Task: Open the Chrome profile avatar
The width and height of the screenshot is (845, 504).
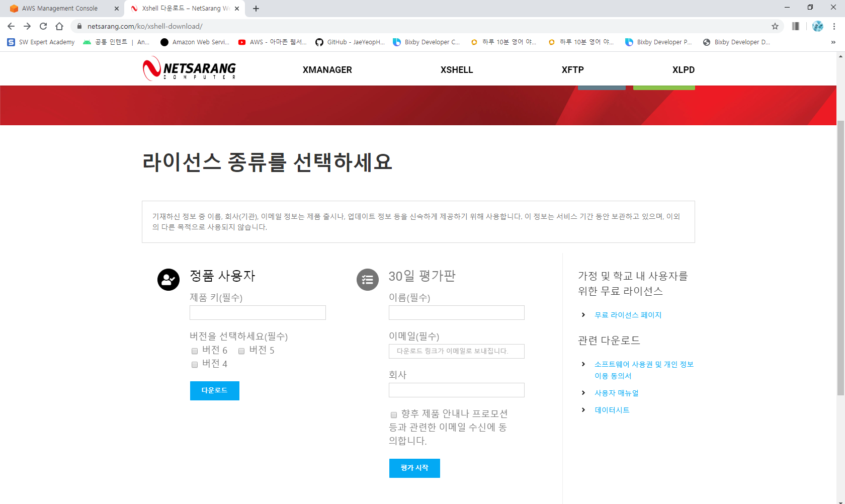Action: (x=818, y=26)
